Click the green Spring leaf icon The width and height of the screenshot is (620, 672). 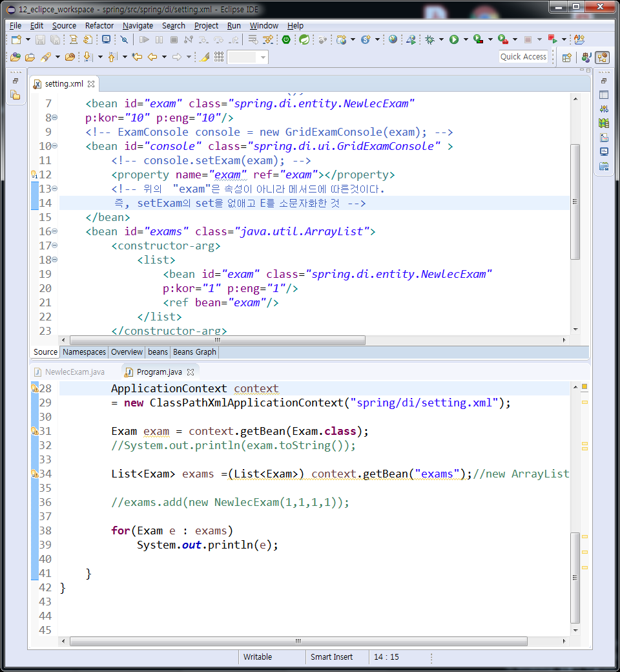(304, 40)
